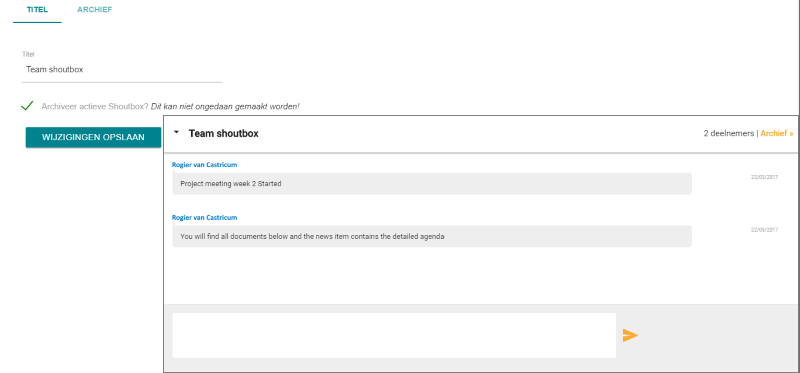Switch to the ARCHIEF tab
The height and width of the screenshot is (373, 800).
pyautogui.click(x=94, y=10)
